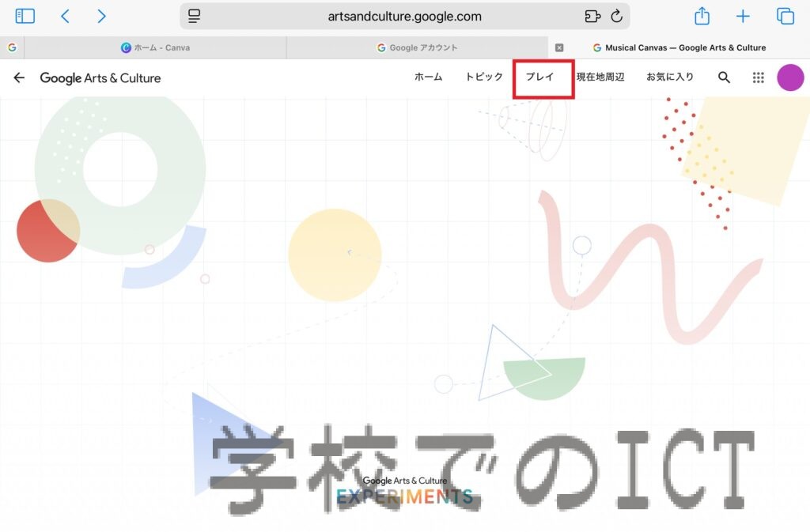Switch to the Google アカウント tab
Viewport: 810px width, 532px height.
[x=417, y=47]
